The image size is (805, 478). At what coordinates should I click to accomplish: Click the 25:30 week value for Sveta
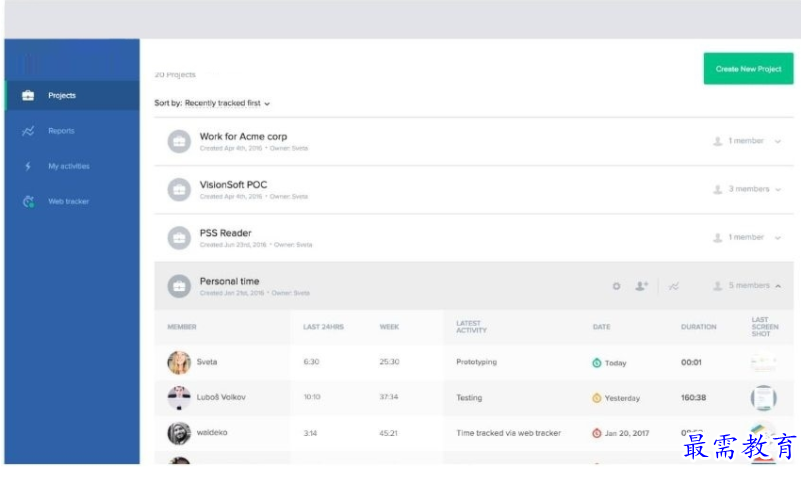coord(389,362)
